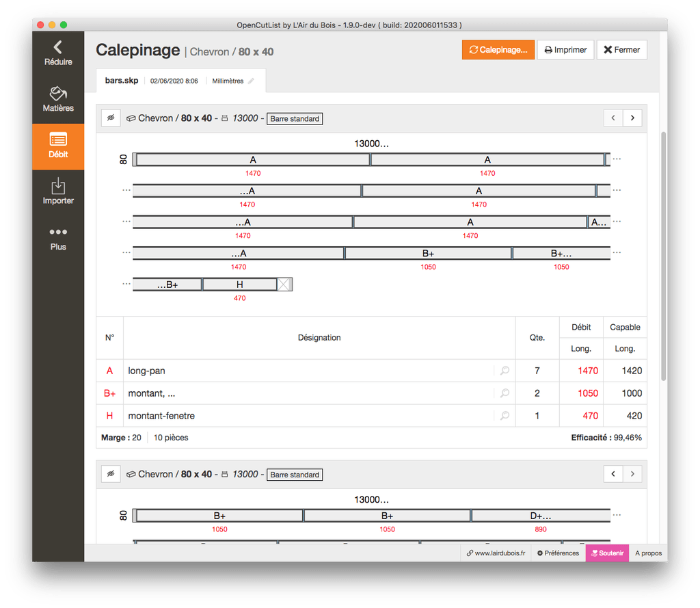
Task: Highlight long-pan part with magnifier icon
Action: click(505, 370)
